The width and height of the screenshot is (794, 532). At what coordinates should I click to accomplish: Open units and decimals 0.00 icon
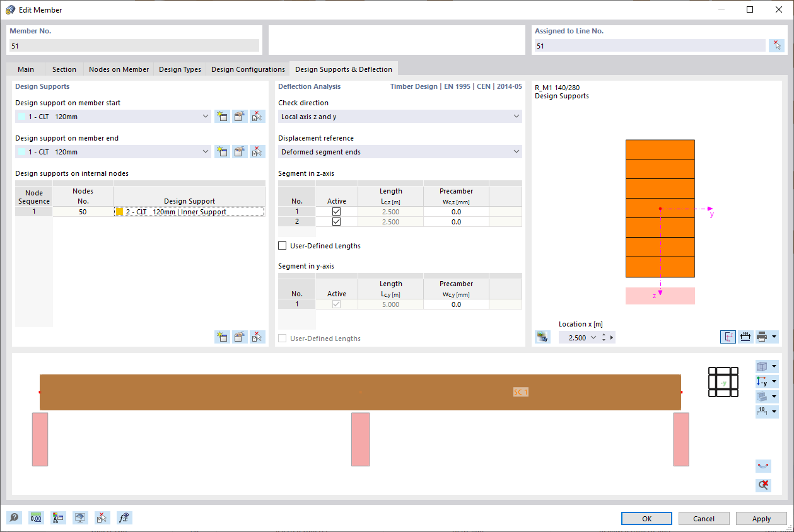click(x=36, y=518)
